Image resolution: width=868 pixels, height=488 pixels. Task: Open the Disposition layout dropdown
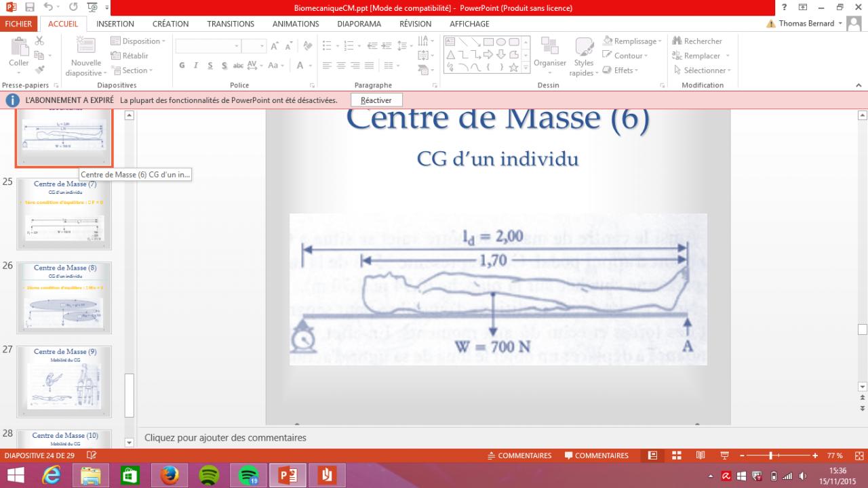click(137, 41)
